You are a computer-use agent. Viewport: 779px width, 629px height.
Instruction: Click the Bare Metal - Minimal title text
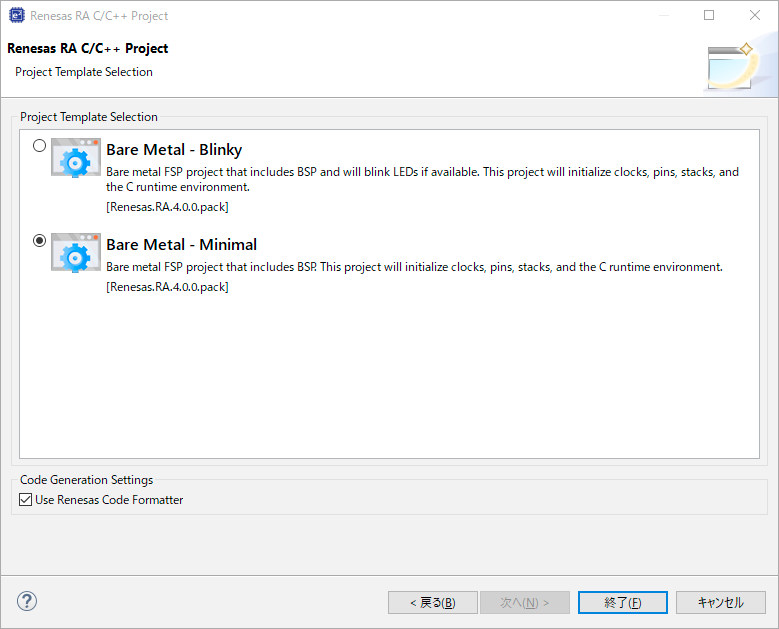click(181, 245)
